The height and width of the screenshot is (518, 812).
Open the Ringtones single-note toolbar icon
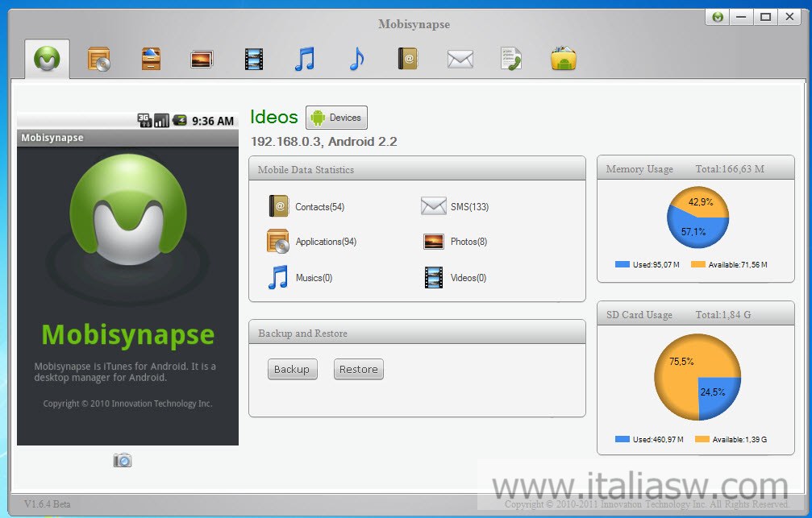pyautogui.click(x=356, y=59)
